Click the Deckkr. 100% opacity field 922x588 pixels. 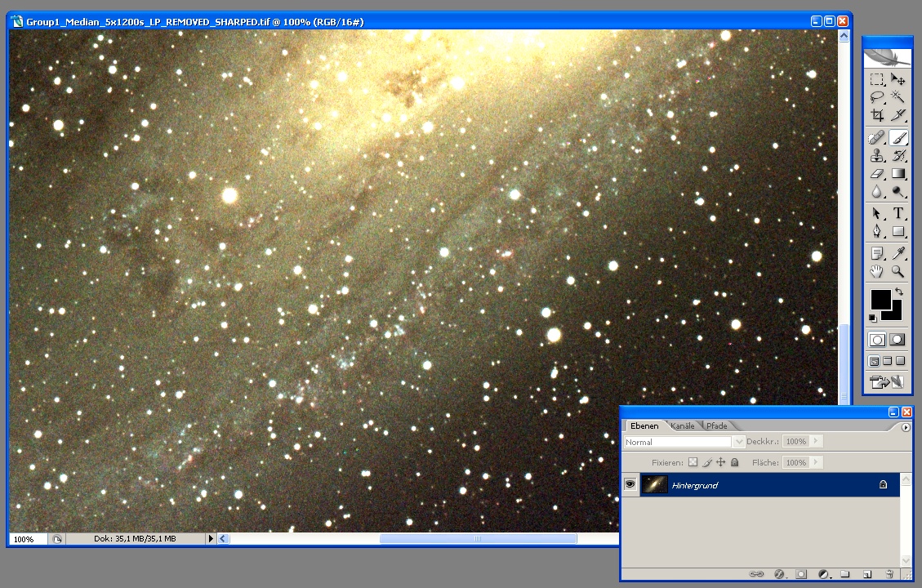pyautogui.click(x=796, y=441)
